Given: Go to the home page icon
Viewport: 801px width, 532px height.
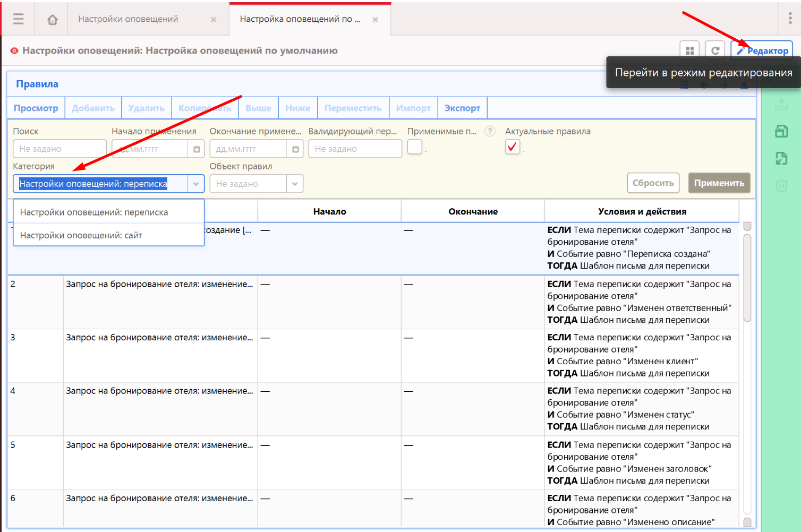Looking at the screenshot, I should click(x=52, y=20).
